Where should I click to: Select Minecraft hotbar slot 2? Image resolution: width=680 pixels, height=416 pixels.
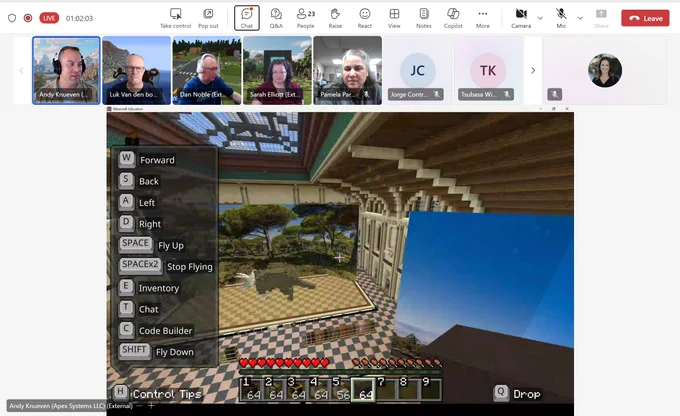274,389
